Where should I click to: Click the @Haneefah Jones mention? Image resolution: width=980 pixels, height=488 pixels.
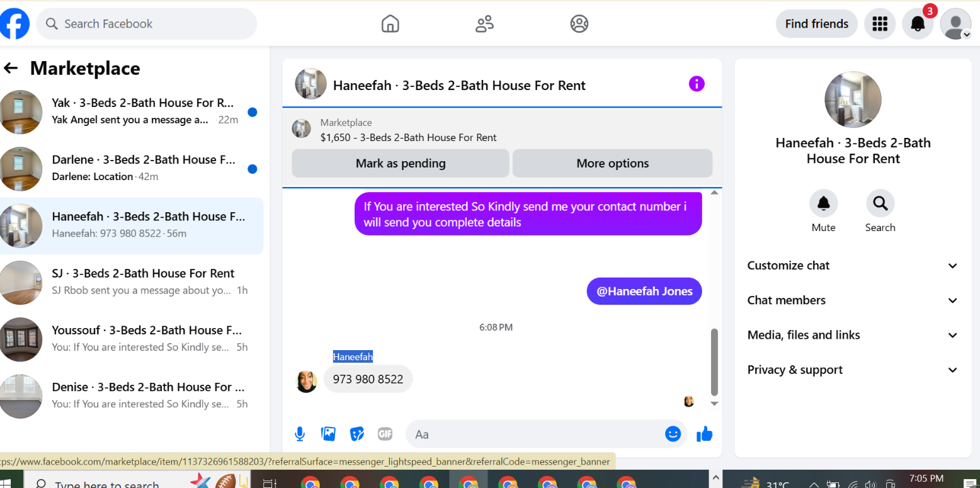[x=644, y=291]
